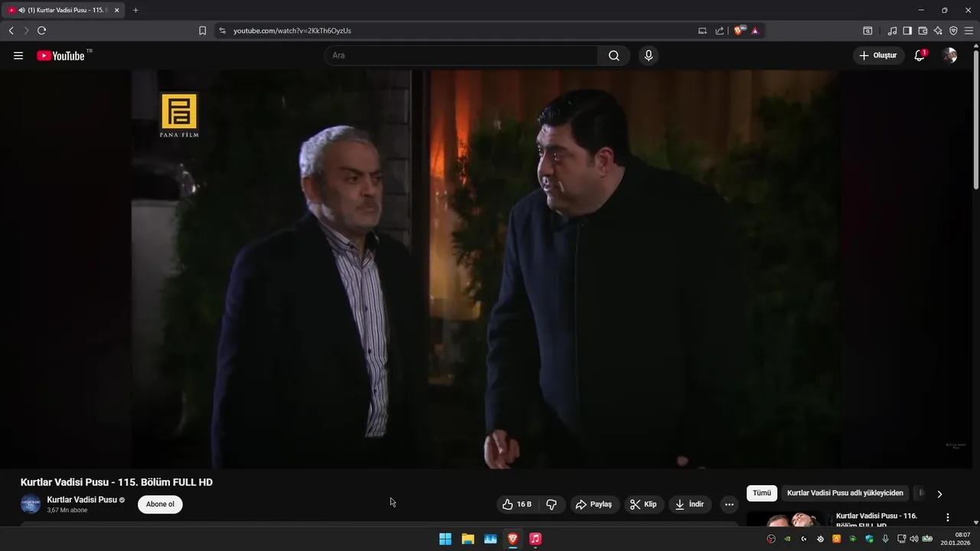980x551 pixels.
Task: Go back in browser history
Action: click(x=11, y=31)
